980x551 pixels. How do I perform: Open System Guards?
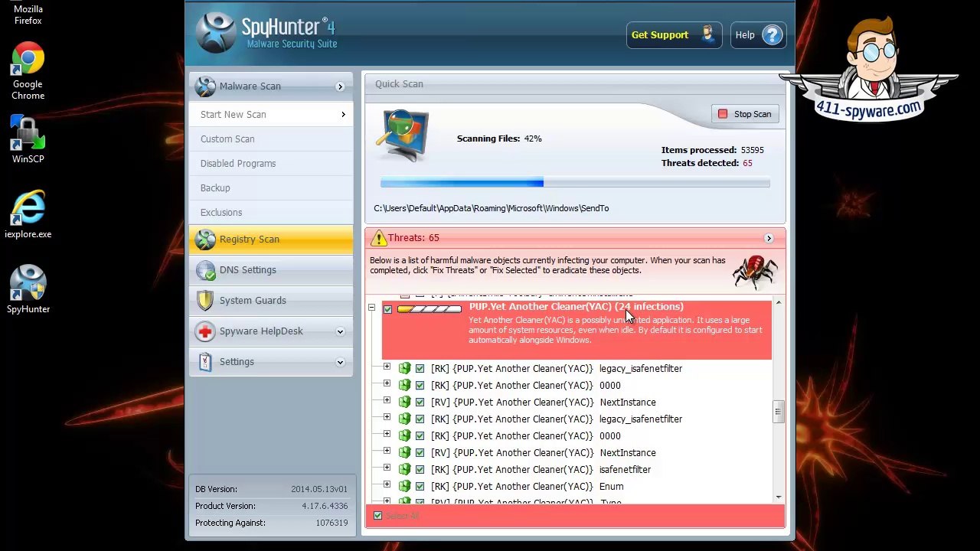point(271,301)
